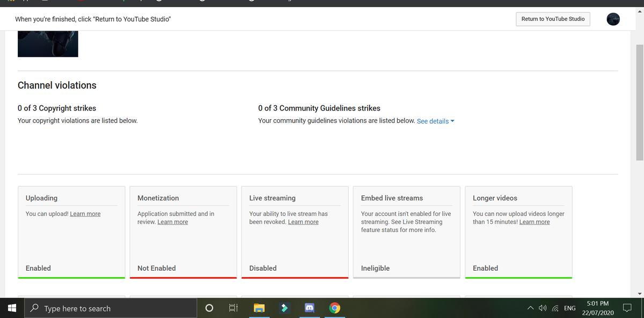Open Learn more link in Monetization card
The width and height of the screenshot is (644, 318).
(173, 222)
